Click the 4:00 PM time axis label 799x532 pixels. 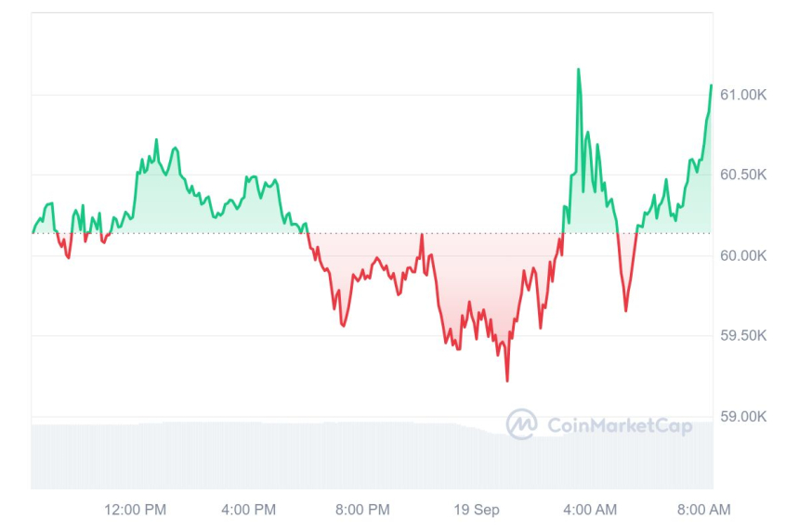coord(248,509)
